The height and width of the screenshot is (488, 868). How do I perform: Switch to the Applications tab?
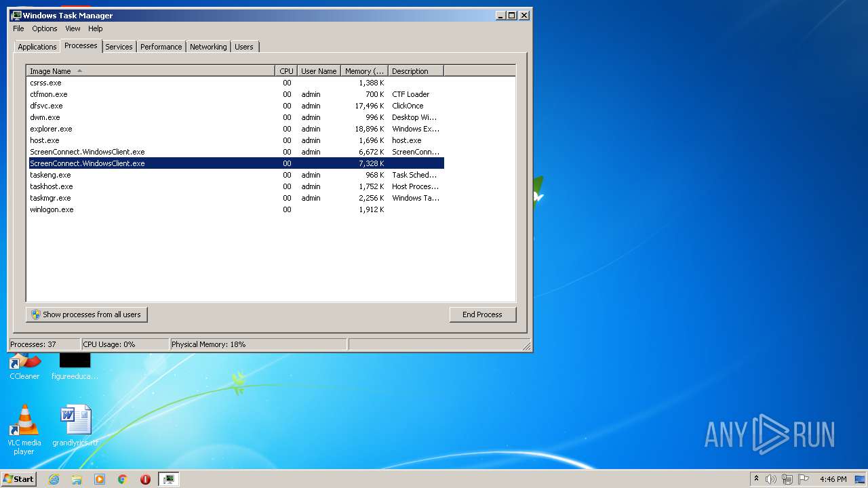[x=37, y=47]
